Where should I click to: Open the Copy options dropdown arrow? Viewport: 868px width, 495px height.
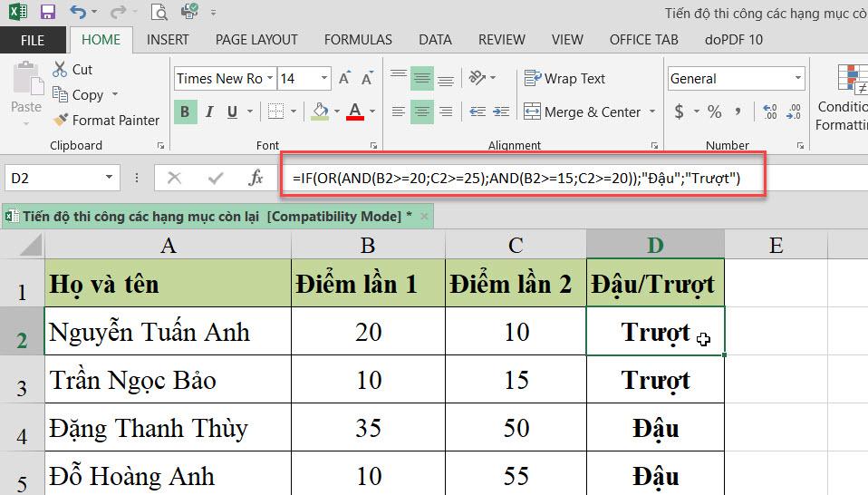pos(114,94)
